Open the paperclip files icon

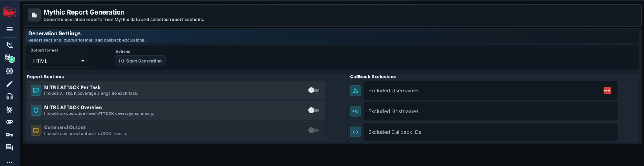click(x=9, y=122)
